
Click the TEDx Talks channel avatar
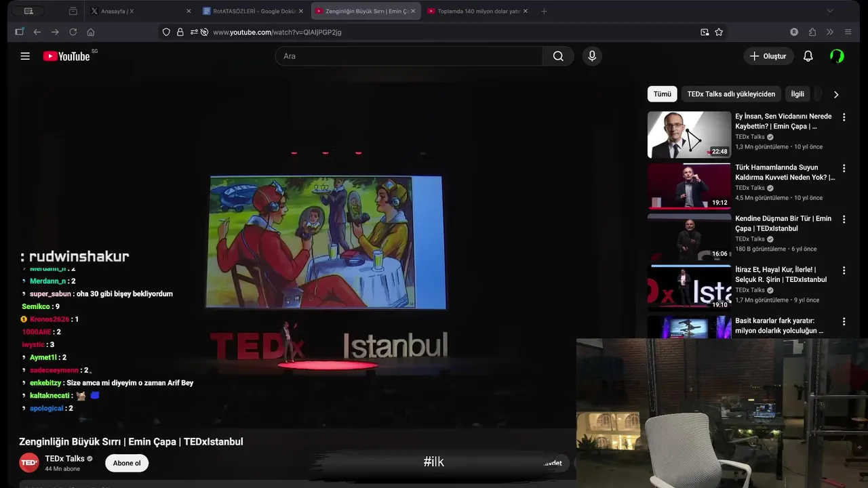[x=29, y=463]
